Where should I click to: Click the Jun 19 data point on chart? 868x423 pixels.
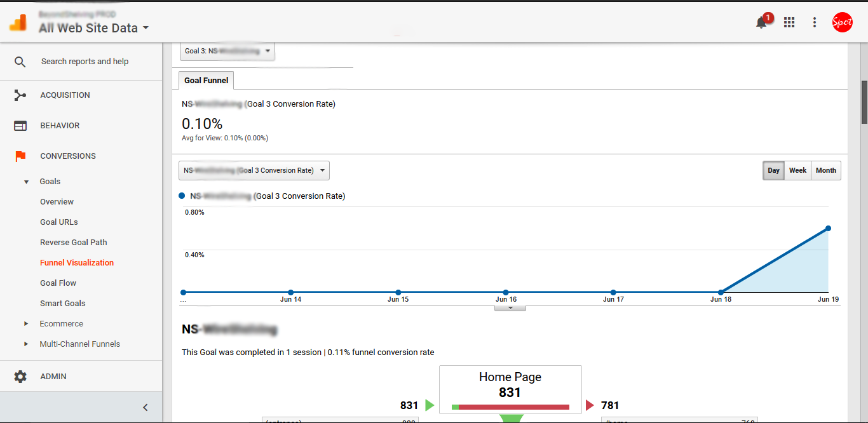(x=828, y=228)
